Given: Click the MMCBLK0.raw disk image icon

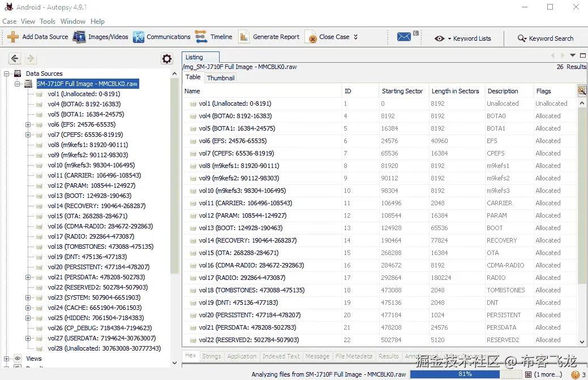Looking at the screenshot, I should 28,84.
